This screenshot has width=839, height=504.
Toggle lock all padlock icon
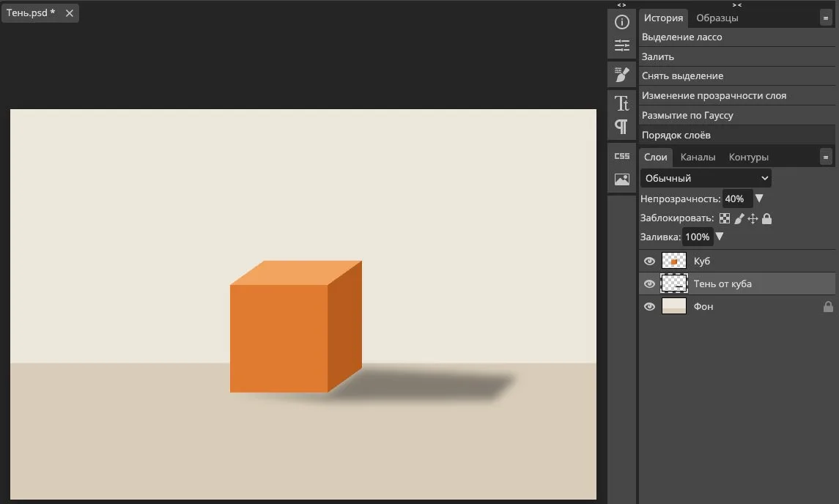(x=766, y=218)
